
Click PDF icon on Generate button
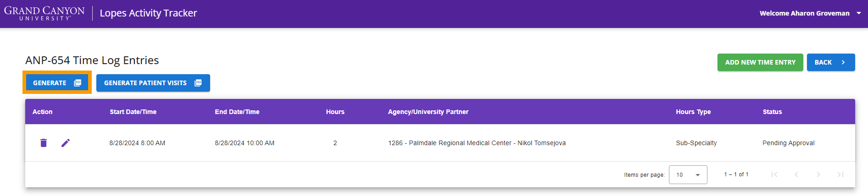pyautogui.click(x=78, y=83)
